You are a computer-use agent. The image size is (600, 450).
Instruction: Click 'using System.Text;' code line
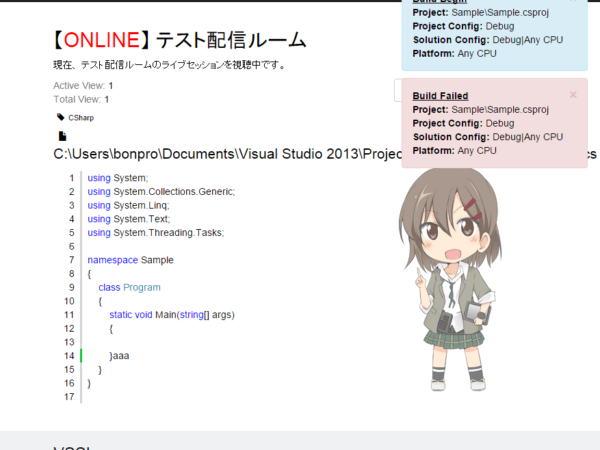(x=129, y=219)
